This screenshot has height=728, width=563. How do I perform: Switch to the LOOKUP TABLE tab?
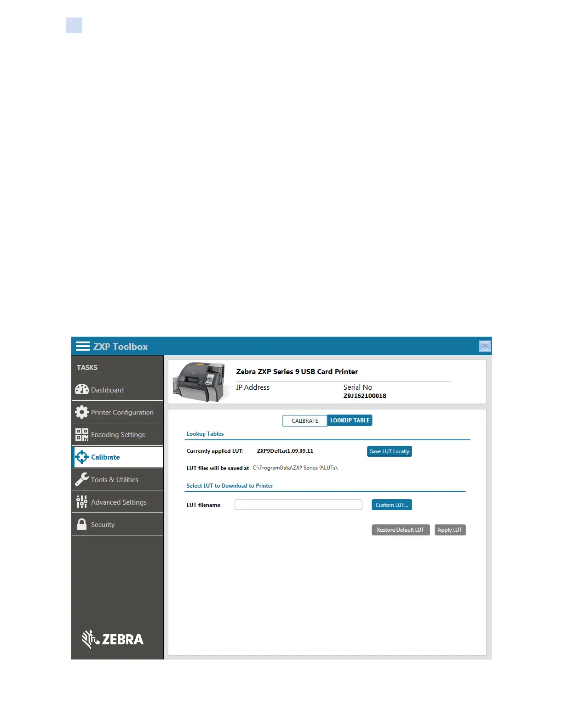(x=350, y=421)
